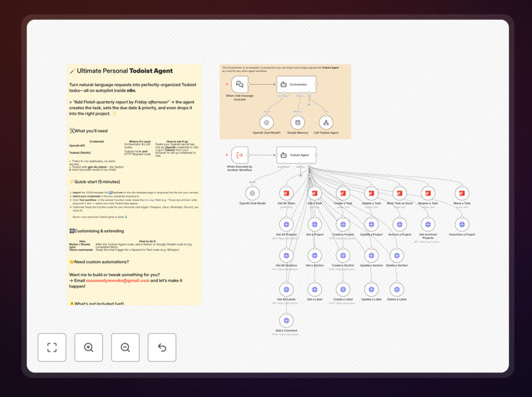The height and width of the screenshot is (397, 532).
Task: Click the OpenAI Chat Model node under Todoist Agent
Action: click(x=253, y=193)
